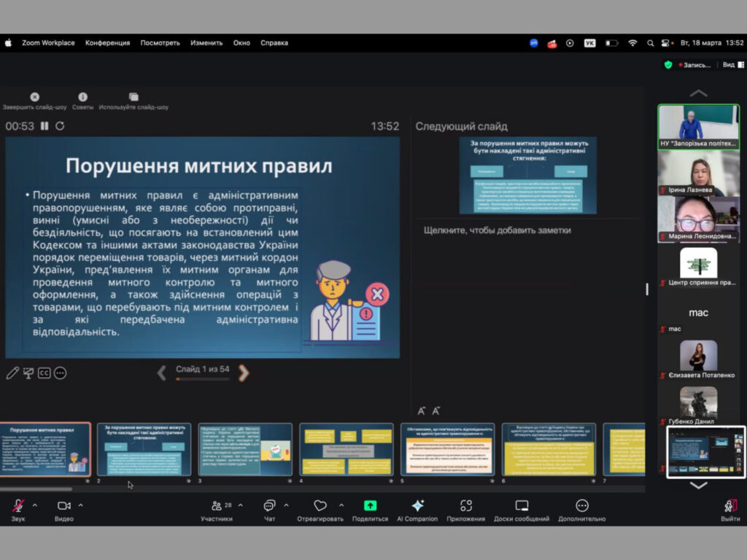Click the slide progress bar under Слайд 1 из 54

202,379
